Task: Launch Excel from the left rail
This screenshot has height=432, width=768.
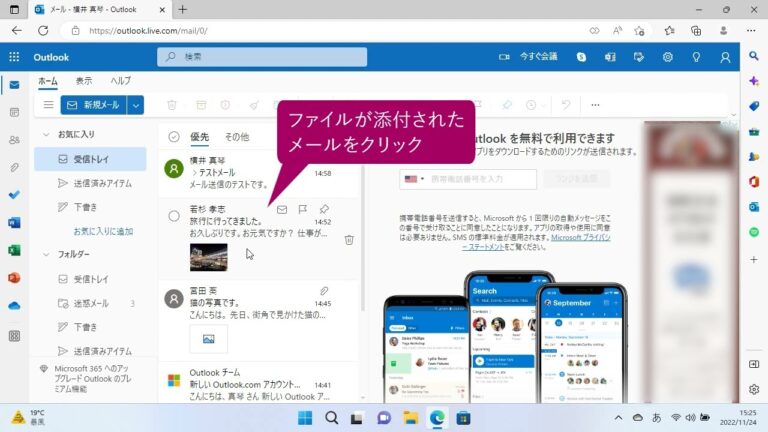Action: [x=14, y=250]
